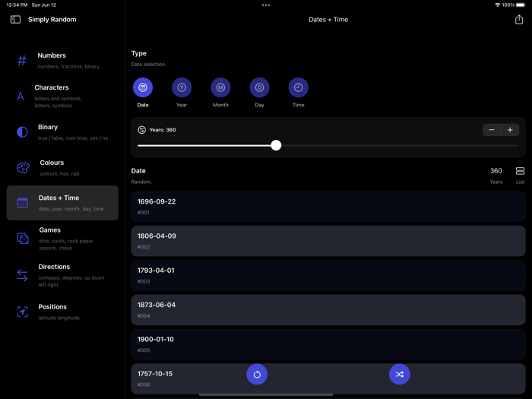Increase years with the plus button
Screen dimensions: 532x399
(x=510, y=130)
